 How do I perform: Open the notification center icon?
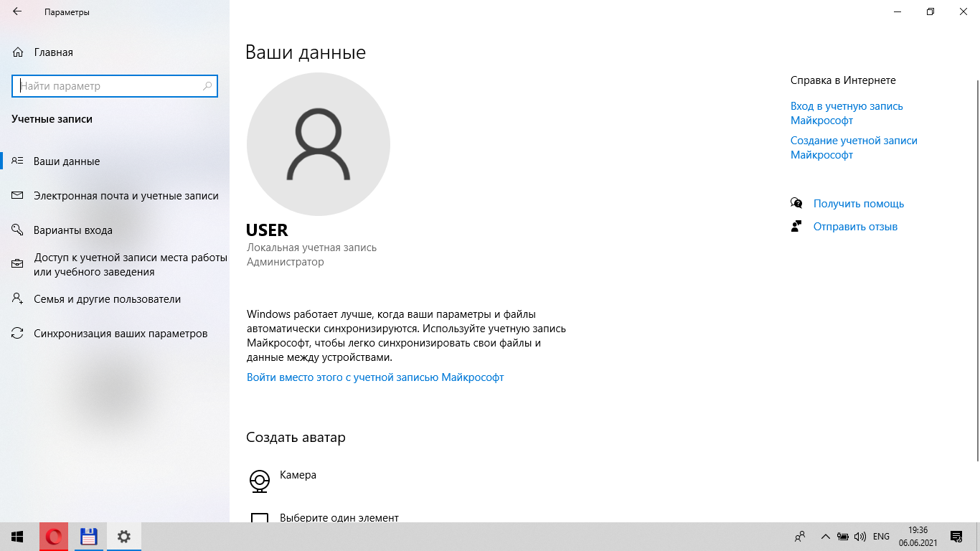[x=956, y=537]
